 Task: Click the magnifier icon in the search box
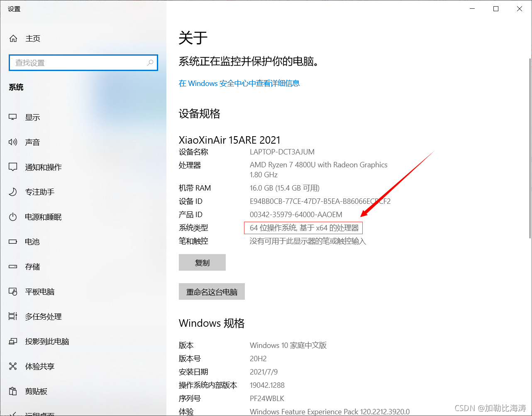point(150,63)
